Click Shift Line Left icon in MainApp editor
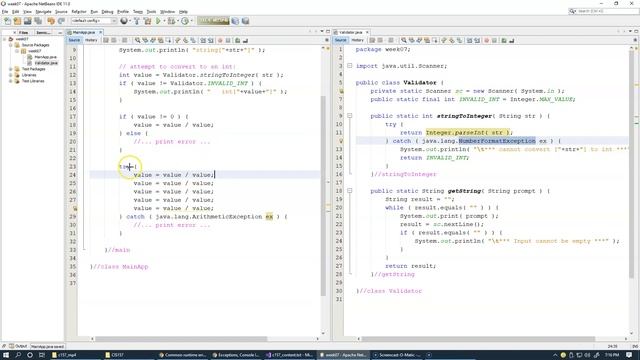This screenshot has width=640, height=360. coord(203,40)
